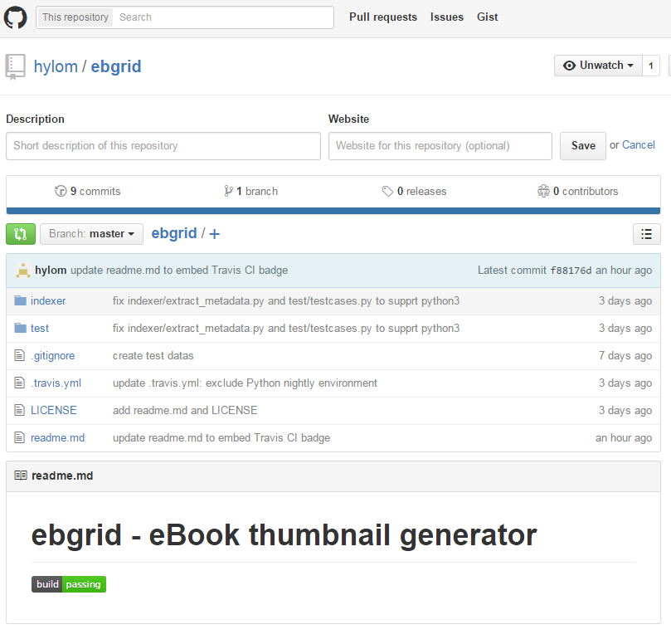Open the LICENSE file link
Screen dimensions: 671x644
[53, 410]
